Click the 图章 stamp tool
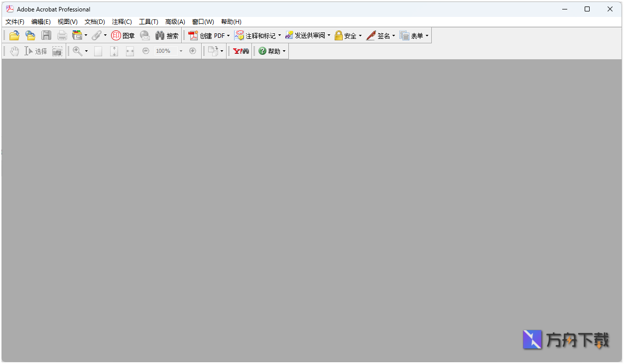624x364 pixels. click(123, 35)
